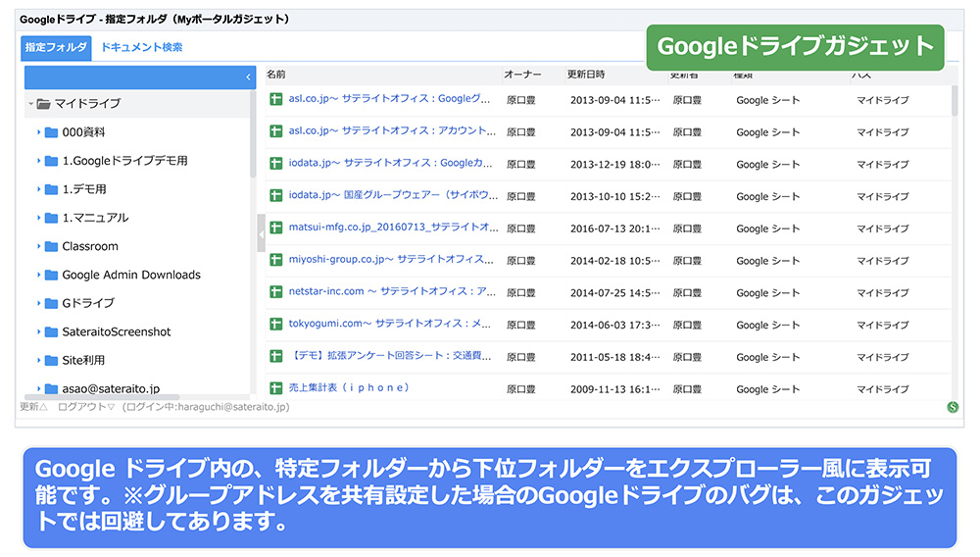Viewport: 980px width, 557px height.
Task: Switch to the 指定フォルダ tab
Action: [x=56, y=47]
